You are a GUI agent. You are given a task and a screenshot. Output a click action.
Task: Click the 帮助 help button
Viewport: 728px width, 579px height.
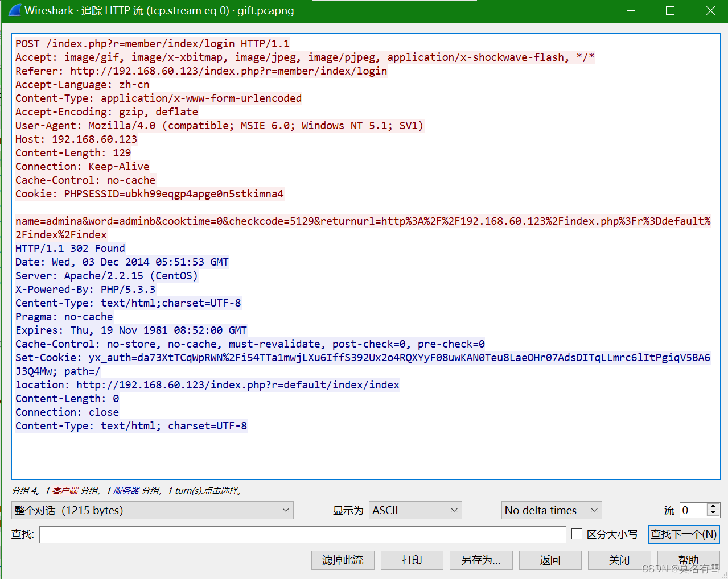[688, 560]
